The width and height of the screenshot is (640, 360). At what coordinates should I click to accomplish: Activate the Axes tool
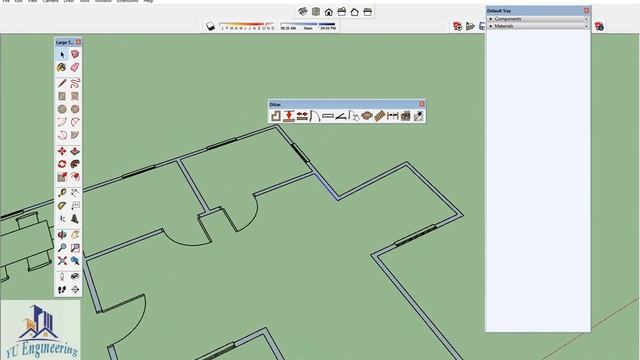pos(62,219)
